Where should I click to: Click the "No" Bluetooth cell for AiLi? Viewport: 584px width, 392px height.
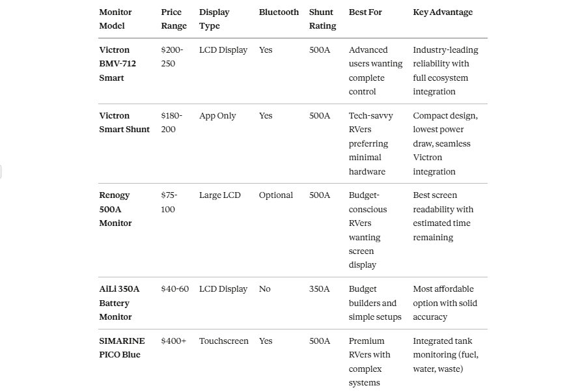(264, 289)
